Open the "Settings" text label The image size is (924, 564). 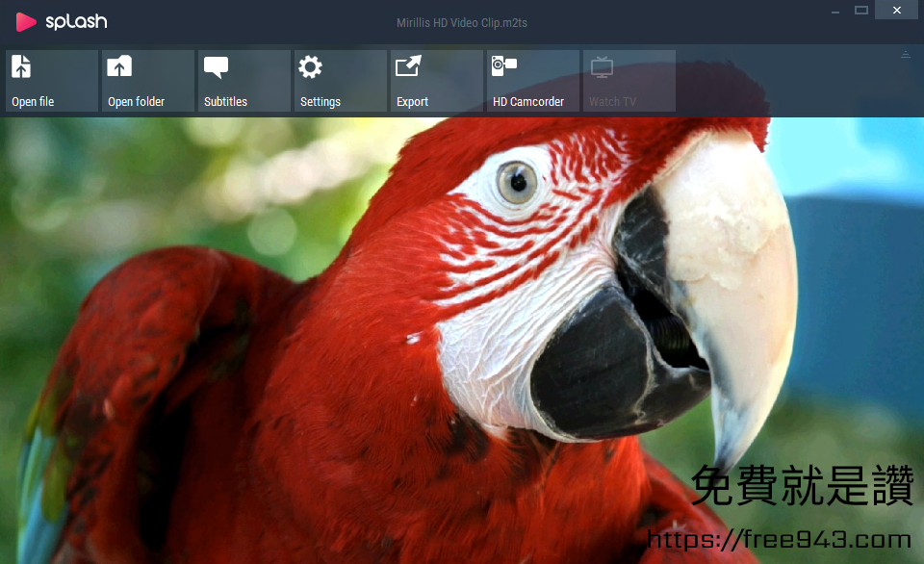tap(321, 102)
